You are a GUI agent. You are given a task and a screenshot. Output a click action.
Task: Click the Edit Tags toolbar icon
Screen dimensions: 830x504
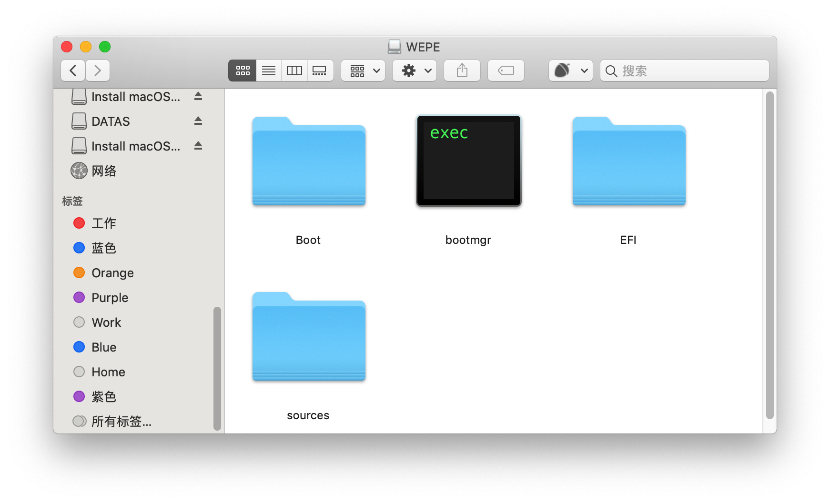click(506, 71)
